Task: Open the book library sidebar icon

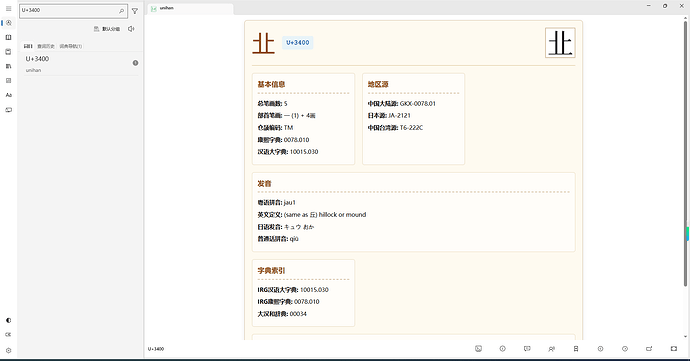Action: [x=8, y=37]
